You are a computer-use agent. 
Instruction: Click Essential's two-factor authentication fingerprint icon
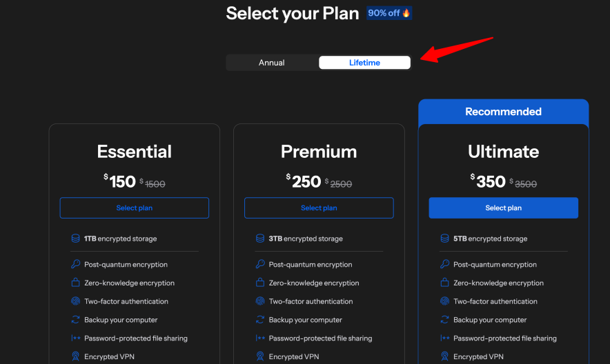(76, 301)
